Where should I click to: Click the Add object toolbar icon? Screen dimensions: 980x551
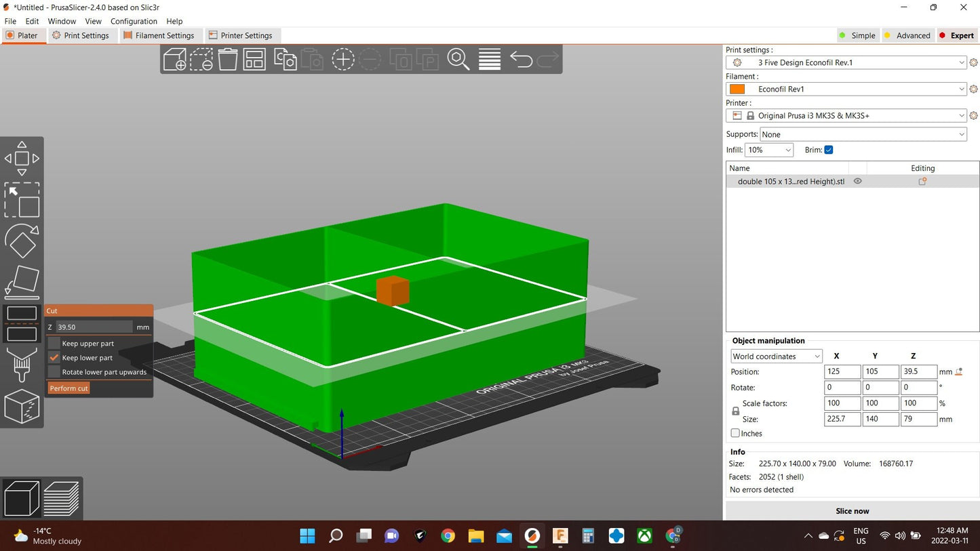175,60
